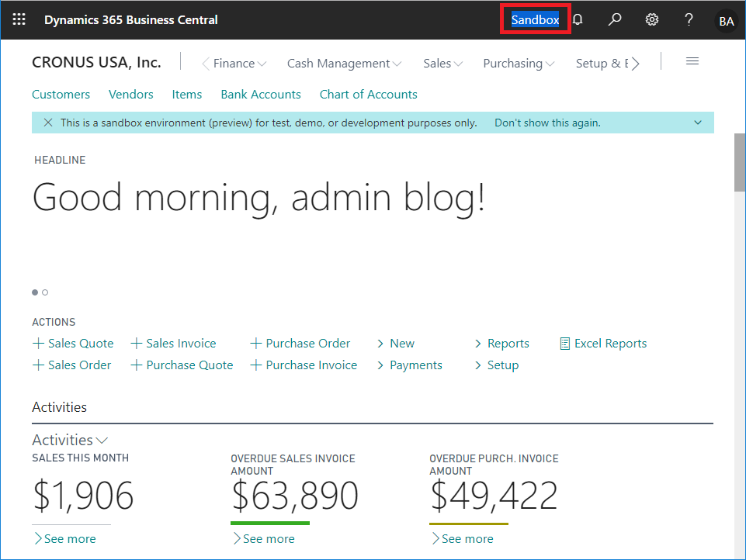Dismiss the sandbox notification with the X

[x=48, y=123]
